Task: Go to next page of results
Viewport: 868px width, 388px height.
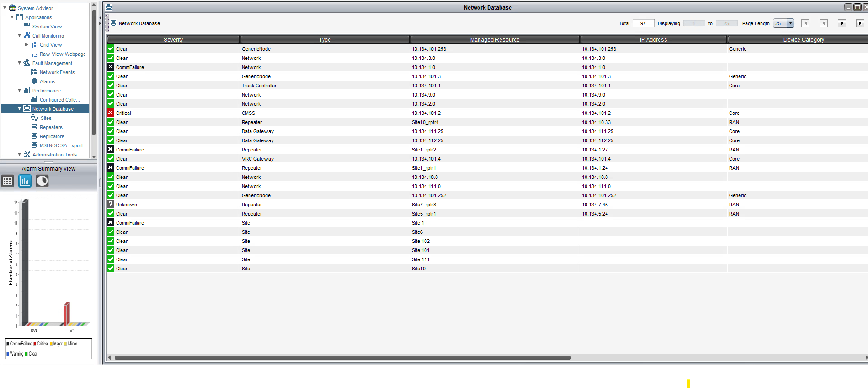Action: tap(842, 23)
